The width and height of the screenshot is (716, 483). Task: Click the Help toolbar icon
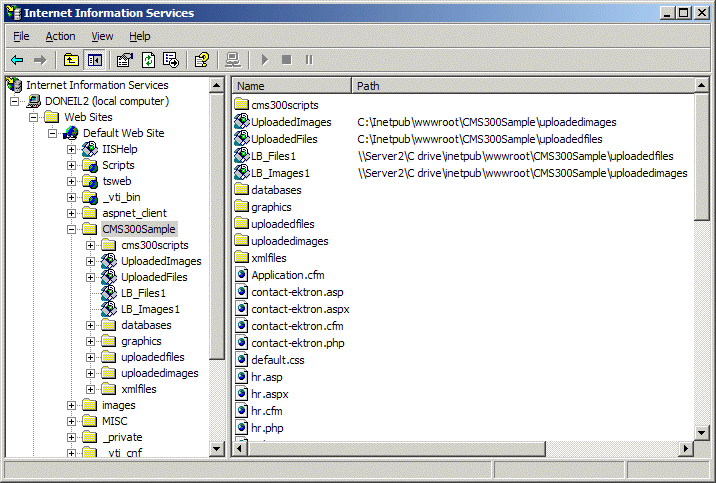pos(201,60)
